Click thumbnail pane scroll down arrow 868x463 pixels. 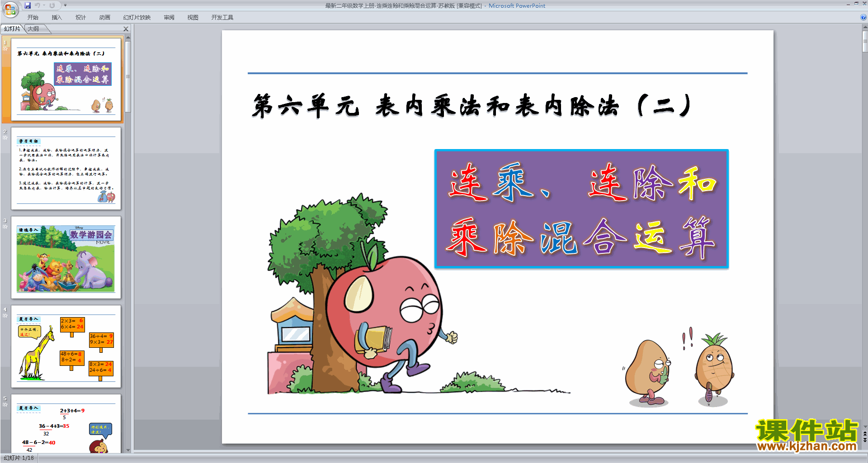128,450
